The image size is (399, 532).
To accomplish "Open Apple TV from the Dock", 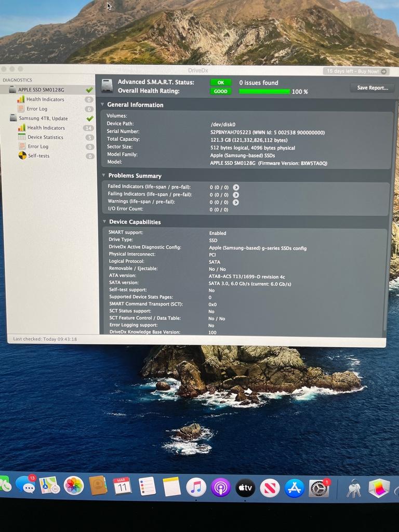I will tap(245, 488).
